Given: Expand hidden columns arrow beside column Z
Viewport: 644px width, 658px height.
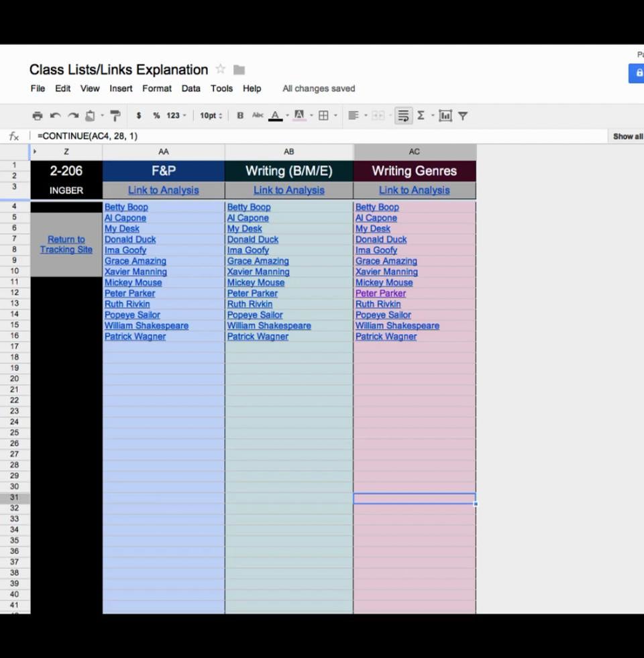Looking at the screenshot, I should (x=35, y=152).
